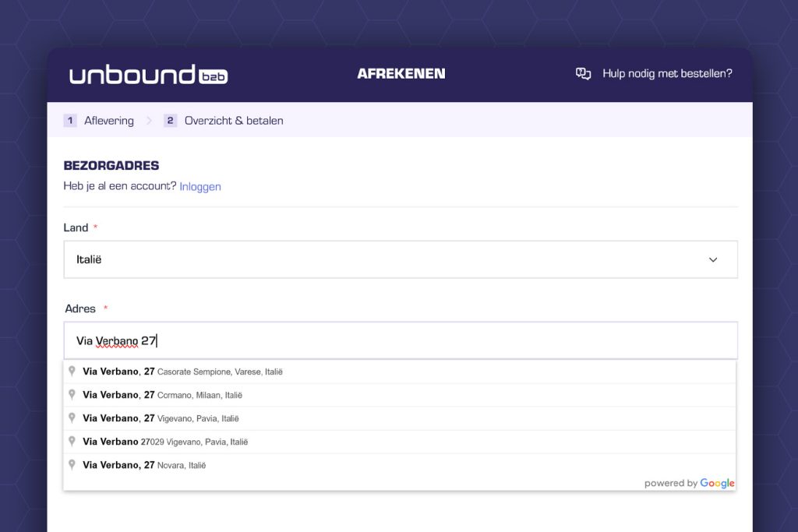The image size is (798, 532).
Task: Click the Adres field label
Action: coord(80,308)
